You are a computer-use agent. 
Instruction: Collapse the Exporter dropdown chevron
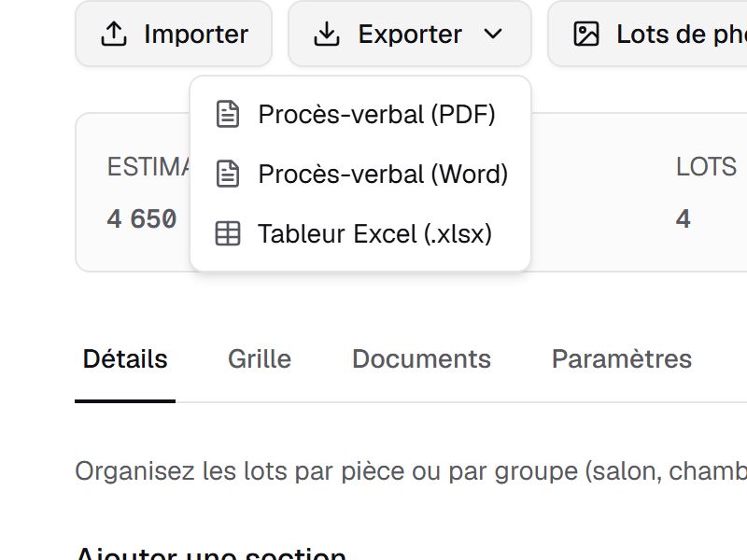tap(493, 34)
